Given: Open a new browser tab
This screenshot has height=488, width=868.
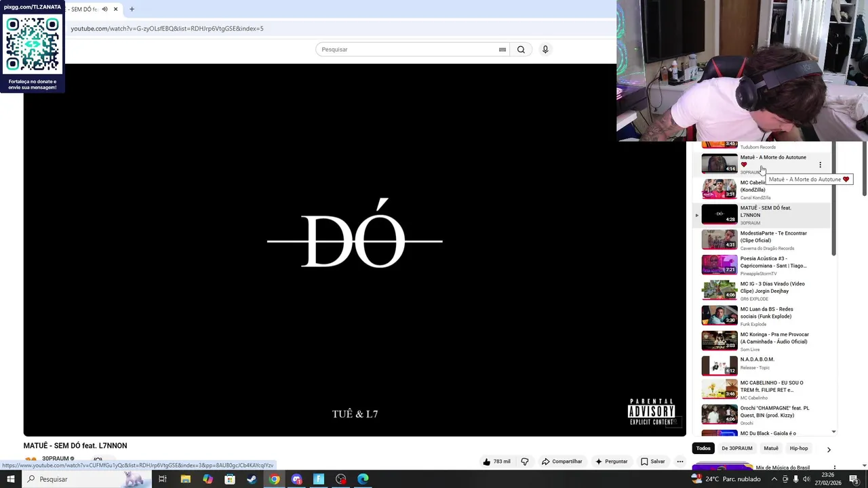Looking at the screenshot, I should tap(132, 9).
